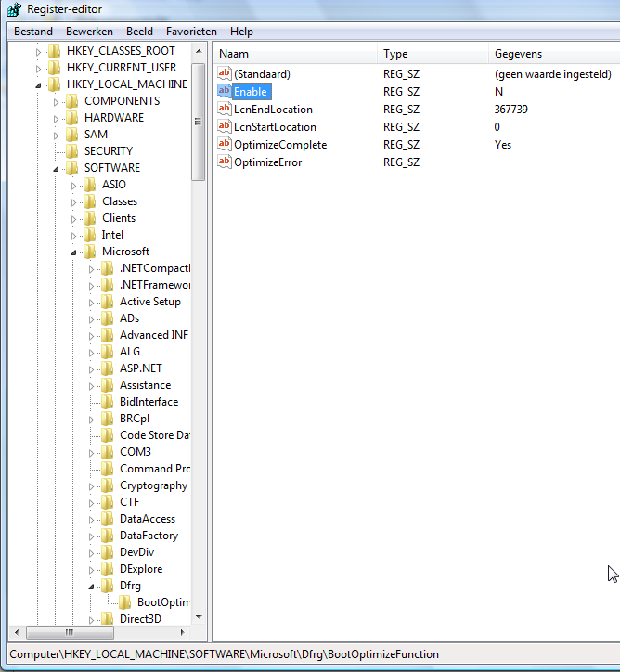Viewport: 620px width, 672px height.
Task: Select the Microsoft folder icon
Action: [89, 252]
